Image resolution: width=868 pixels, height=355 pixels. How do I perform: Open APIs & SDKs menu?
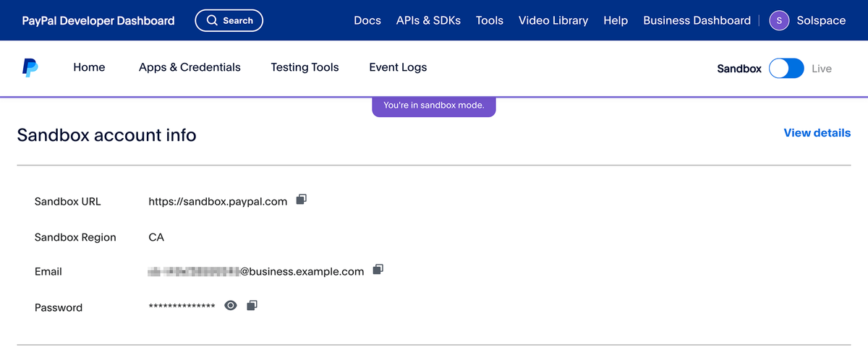(428, 20)
